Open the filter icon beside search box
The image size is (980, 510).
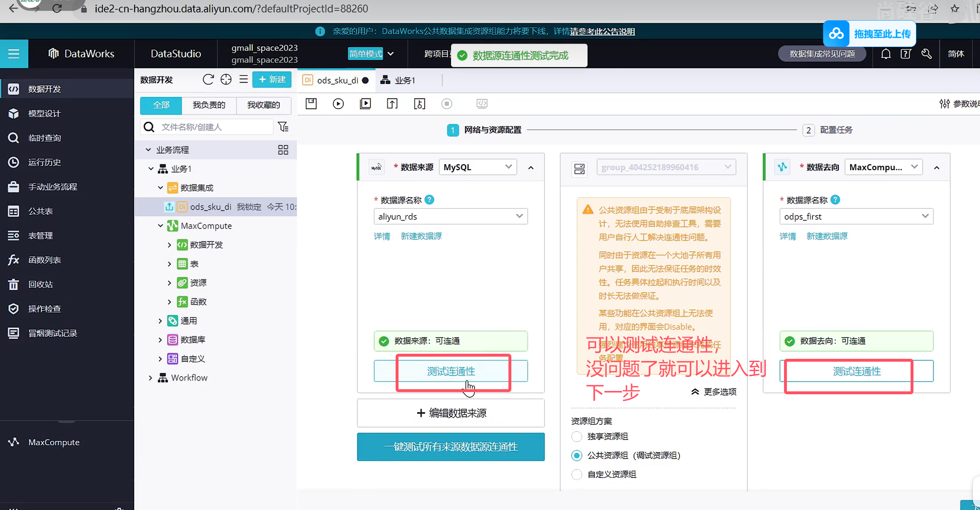pos(283,127)
